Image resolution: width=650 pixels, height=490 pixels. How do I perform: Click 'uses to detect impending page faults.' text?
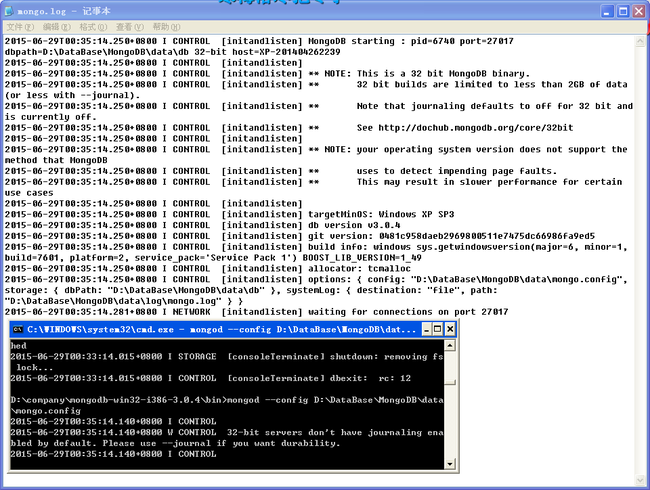tap(457, 171)
